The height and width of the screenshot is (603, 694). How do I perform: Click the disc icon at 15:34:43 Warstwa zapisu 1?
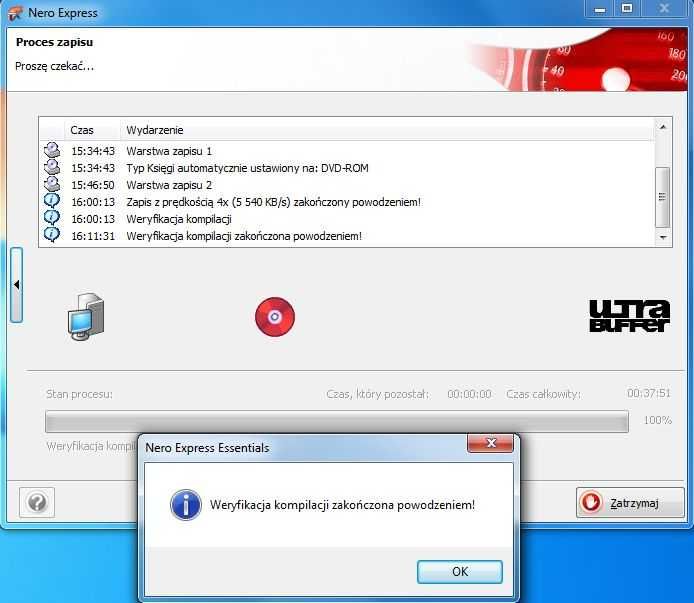[x=52, y=150]
